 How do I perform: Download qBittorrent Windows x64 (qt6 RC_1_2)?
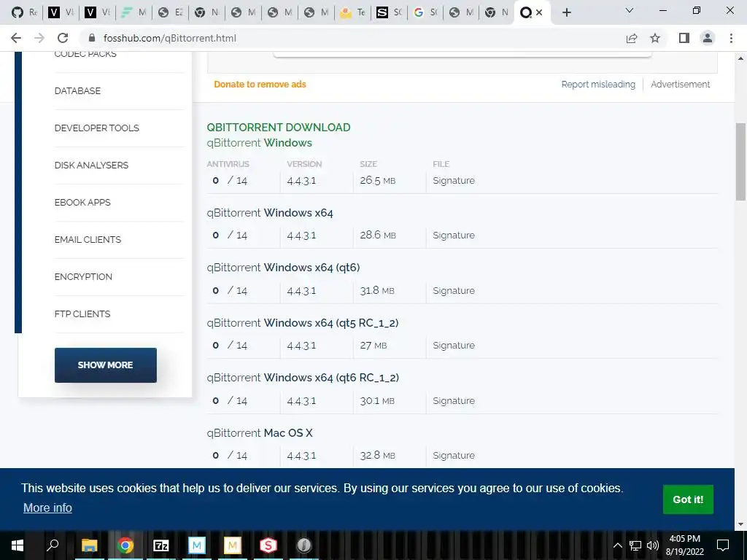[x=303, y=378]
